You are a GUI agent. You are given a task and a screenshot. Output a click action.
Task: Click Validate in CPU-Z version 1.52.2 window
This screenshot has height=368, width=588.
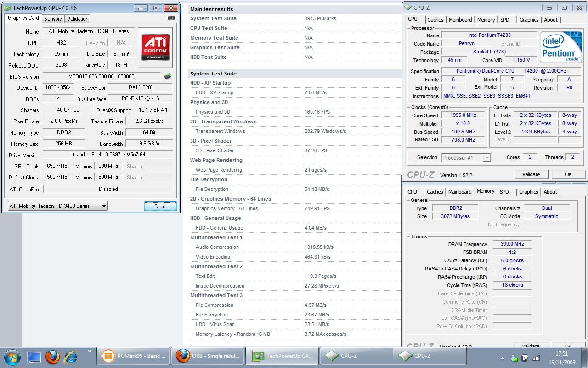[x=531, y=174]
